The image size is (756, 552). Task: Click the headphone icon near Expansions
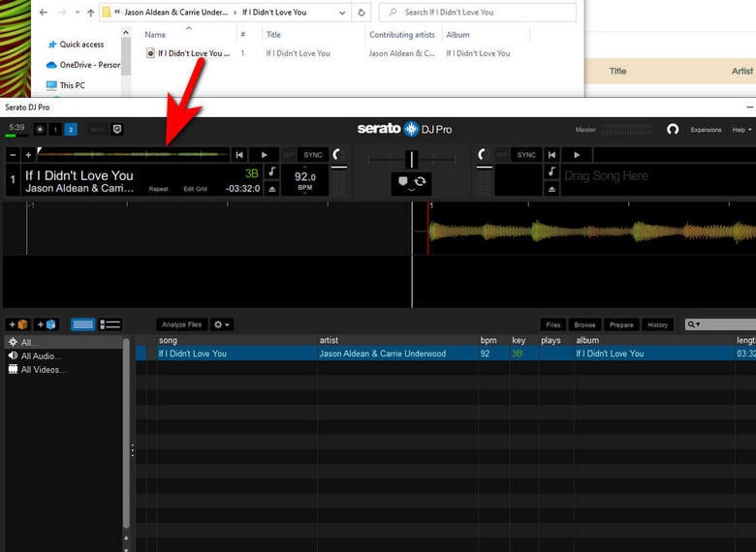click(x=673, y=129)
